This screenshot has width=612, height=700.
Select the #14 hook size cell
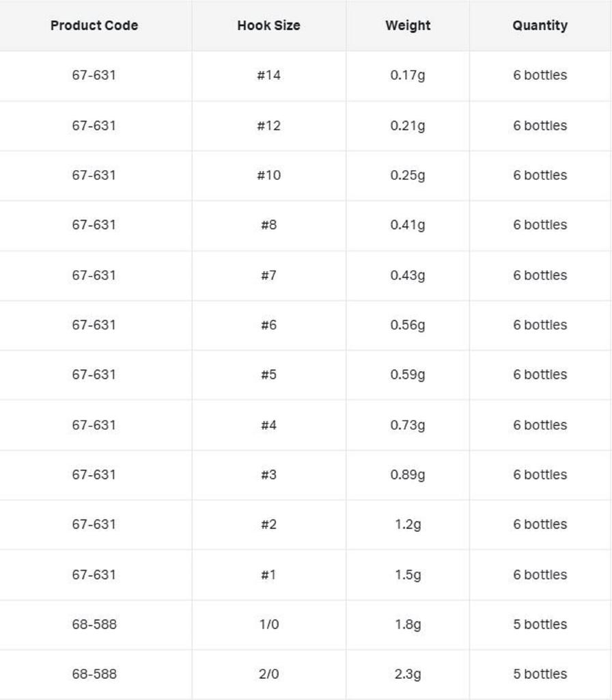pyautogui.click(x=268, y=75)
